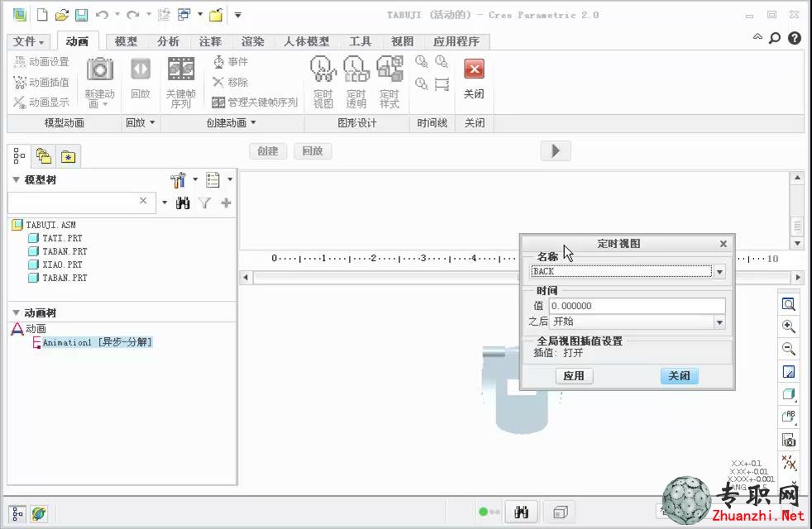Click the New file icon
The image size is (812, 529).
(x=42, y=15)
